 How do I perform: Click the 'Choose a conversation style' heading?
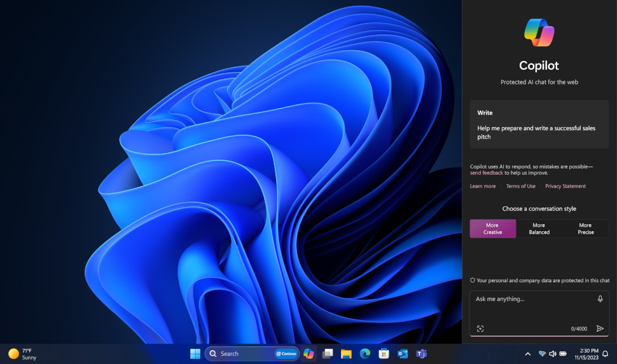(x=539, y=209)
